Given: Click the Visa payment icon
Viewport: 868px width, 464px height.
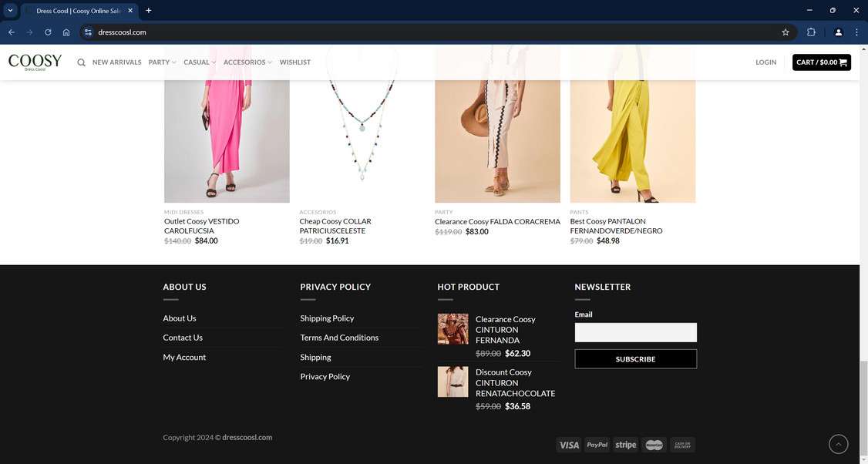Looking at the screenshot, I should [569, 445].
